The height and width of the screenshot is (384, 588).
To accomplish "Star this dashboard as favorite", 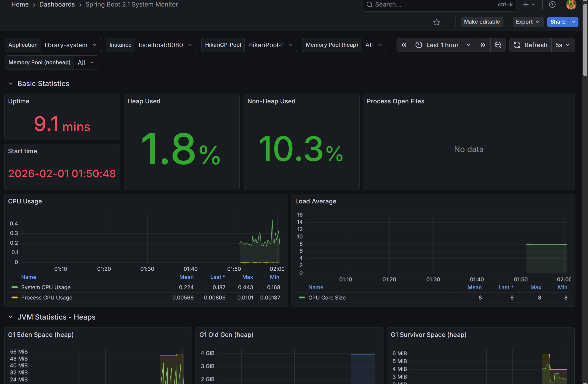I will pyautogui.click(x=436, y=22).
